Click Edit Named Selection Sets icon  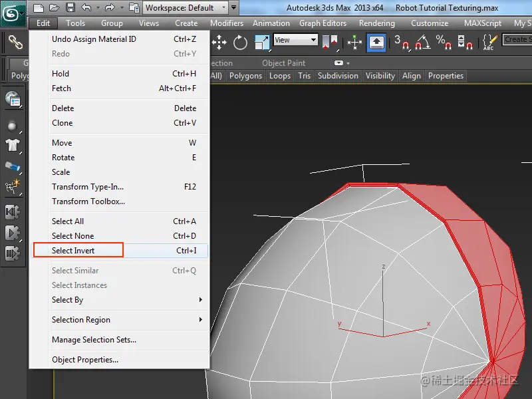(x=490, y=43)
